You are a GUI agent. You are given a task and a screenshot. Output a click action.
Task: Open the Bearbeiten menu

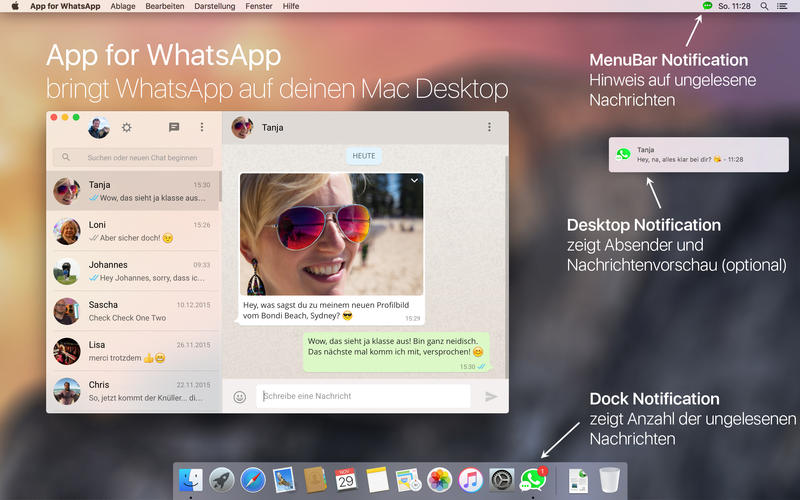[165, 6]
